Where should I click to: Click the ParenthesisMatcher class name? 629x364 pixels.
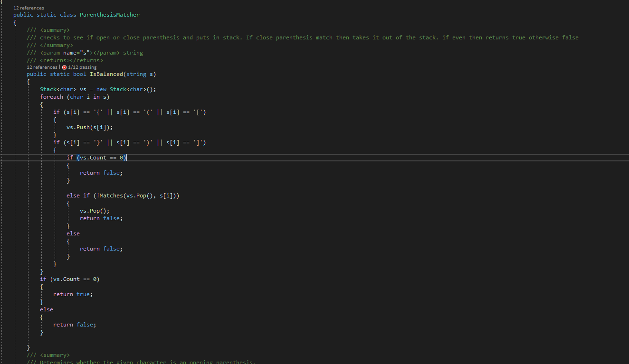point(109,14)
